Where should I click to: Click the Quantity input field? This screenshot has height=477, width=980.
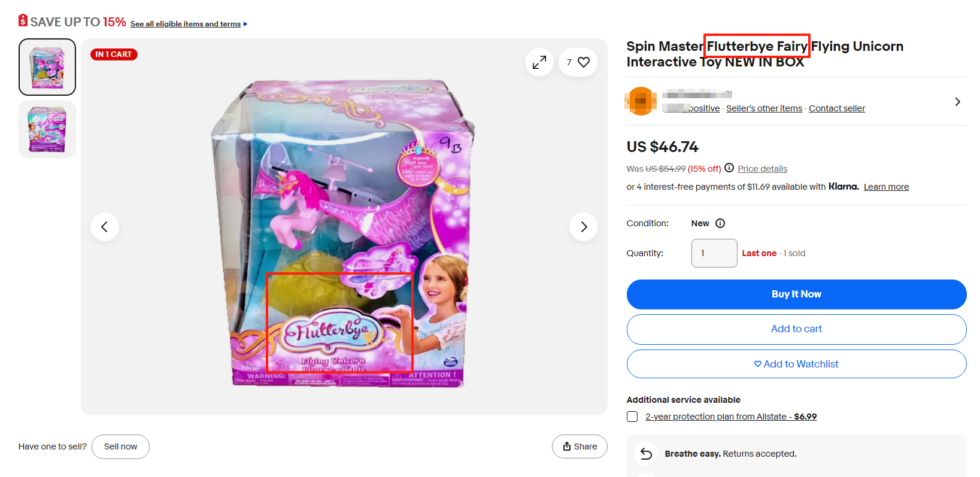click(x=714, y=253)
